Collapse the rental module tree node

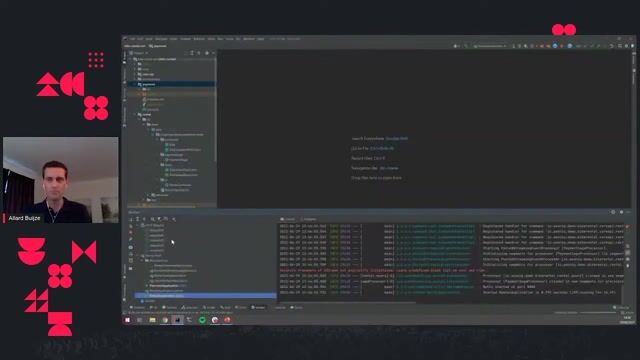[135, 115]
